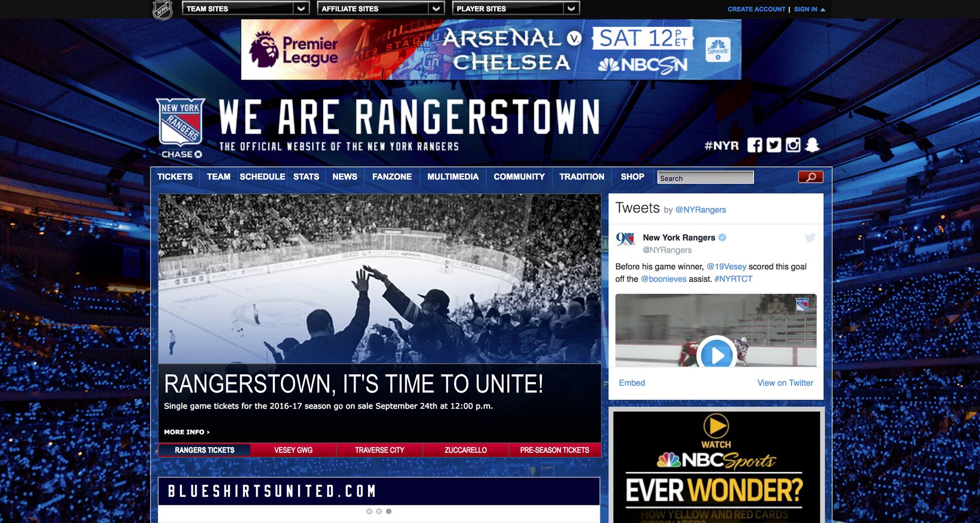Open the Rangers Twitter icon in header

pyautogui.click(x=774, y=145)
